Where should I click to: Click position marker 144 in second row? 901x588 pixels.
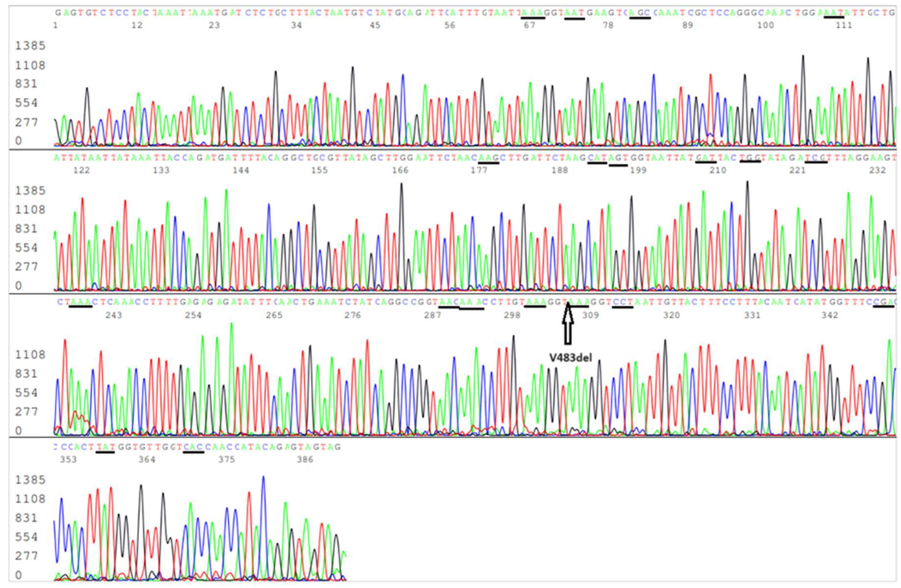tap(241, 170)
